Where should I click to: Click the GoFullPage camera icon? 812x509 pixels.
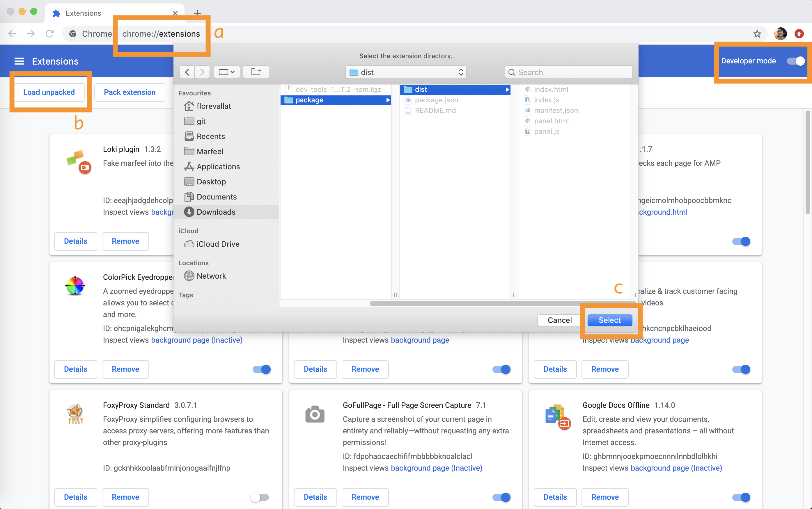pyautogui.click(x=315, y=414)
